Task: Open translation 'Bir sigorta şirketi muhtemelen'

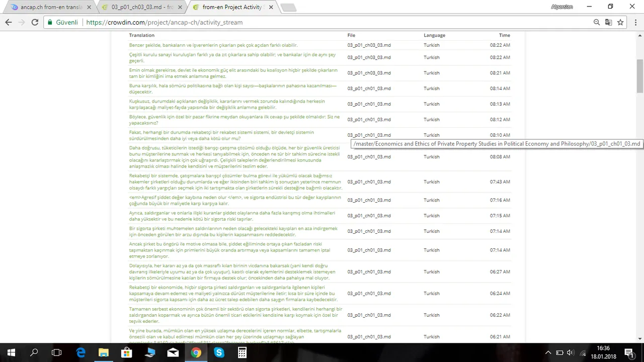Action: tap(233, 231)
